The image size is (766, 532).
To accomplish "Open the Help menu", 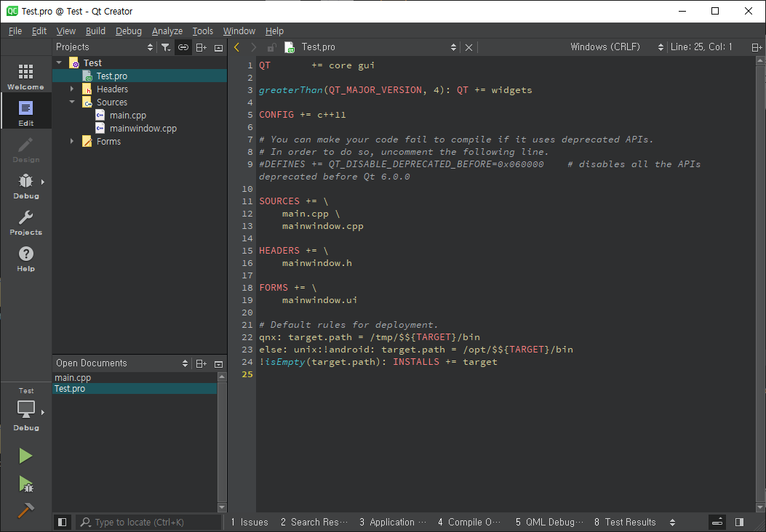I will (274, 31).
